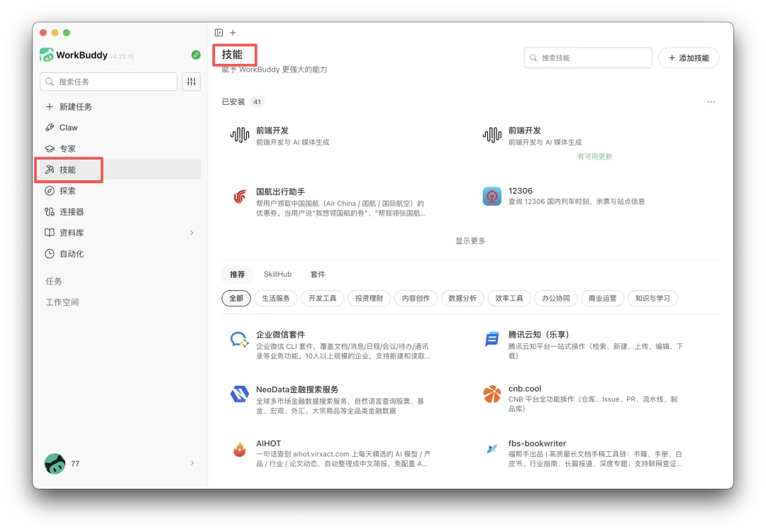Open the 12306 skill icon

492,196
